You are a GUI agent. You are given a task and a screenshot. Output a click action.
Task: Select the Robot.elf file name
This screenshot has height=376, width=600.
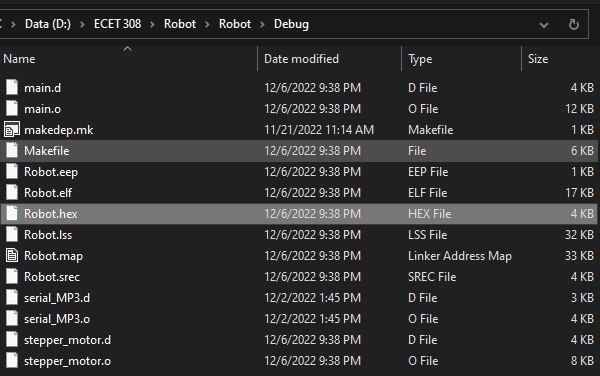[48, 193]
